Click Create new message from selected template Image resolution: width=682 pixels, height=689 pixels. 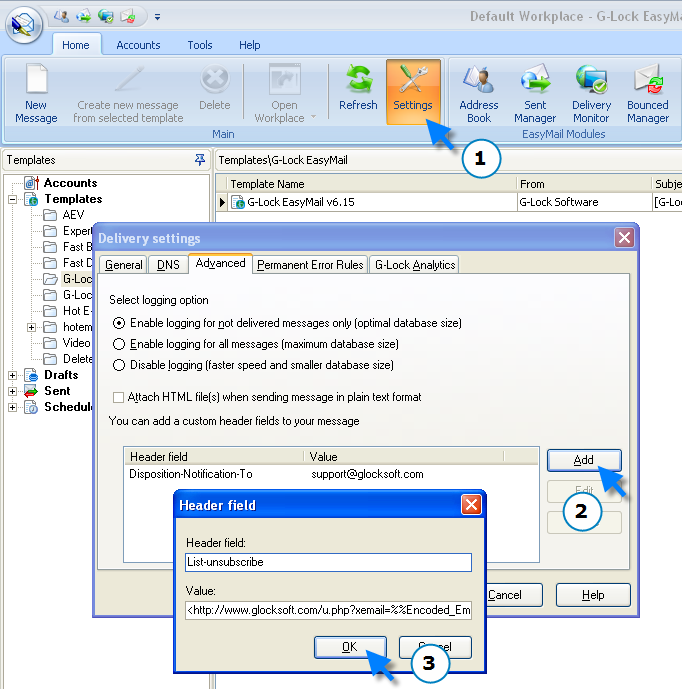pyautogui.click(x=128, y=93)
